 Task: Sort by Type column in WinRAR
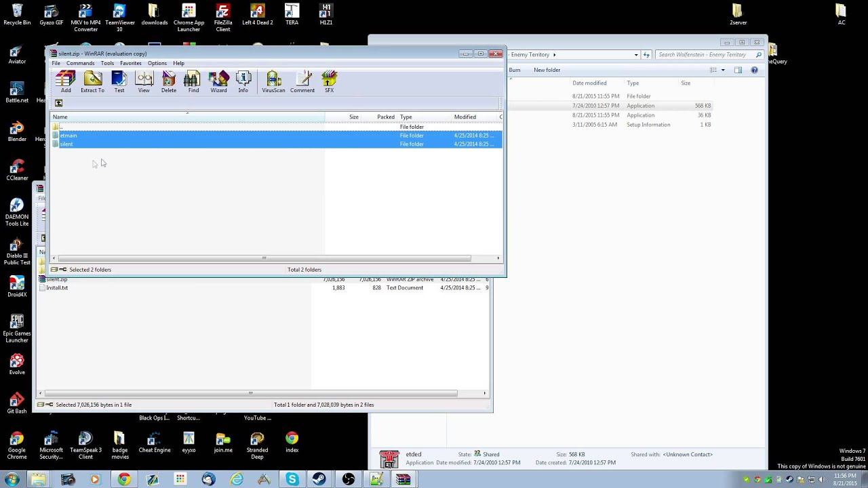click(425, 117)
